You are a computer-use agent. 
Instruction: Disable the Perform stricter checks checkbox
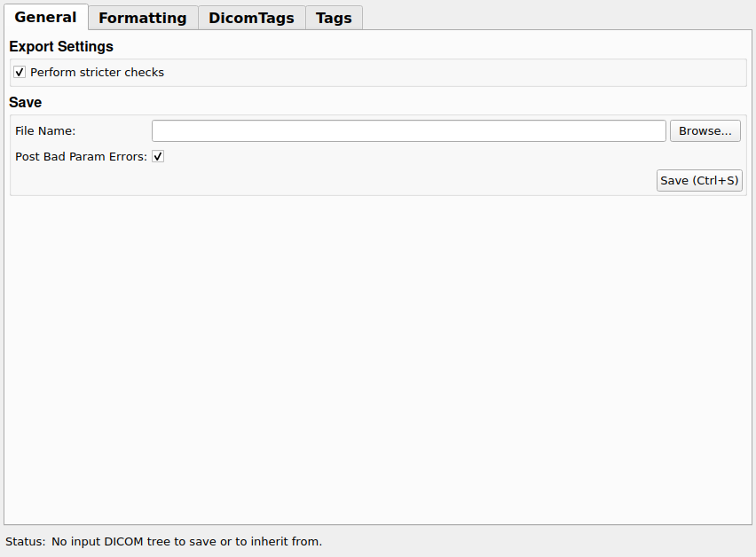click(x=20, y=73)
